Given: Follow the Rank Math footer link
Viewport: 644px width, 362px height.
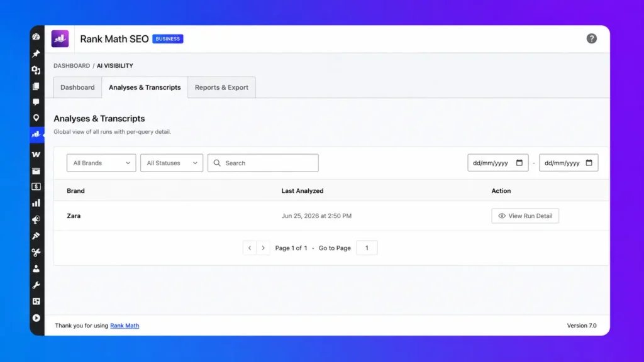Looking at the screenshot, I should (x=125, y=326).
